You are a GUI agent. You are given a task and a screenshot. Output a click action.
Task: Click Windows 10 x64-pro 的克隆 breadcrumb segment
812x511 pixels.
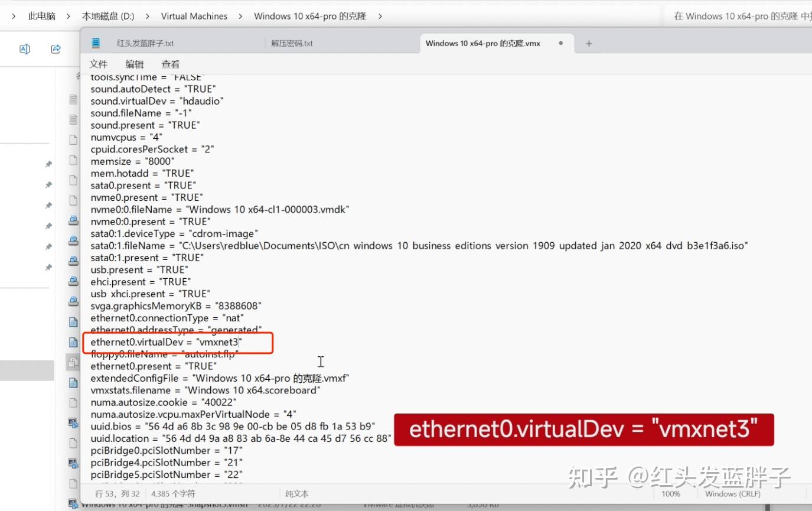(x=310, y=16)
